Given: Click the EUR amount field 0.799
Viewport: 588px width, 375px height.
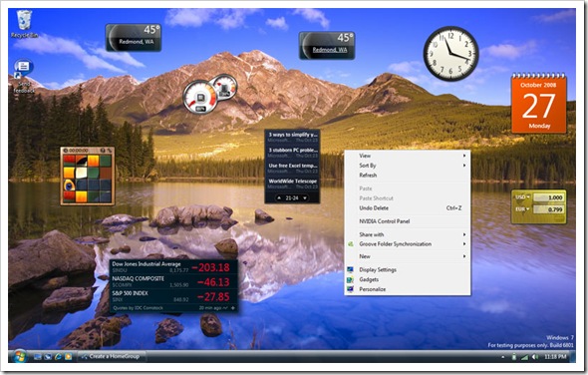Looking at the screenshot, I should point(548,209).
